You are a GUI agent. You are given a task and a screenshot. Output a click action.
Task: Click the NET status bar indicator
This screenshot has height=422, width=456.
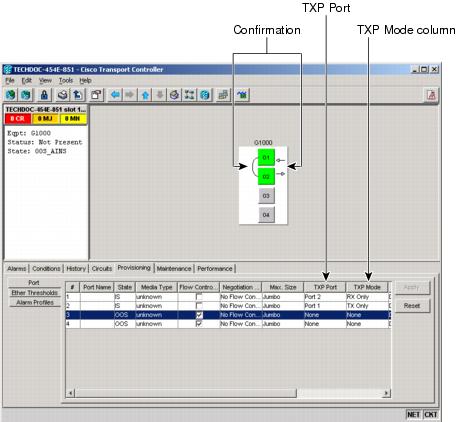point(413,415)
